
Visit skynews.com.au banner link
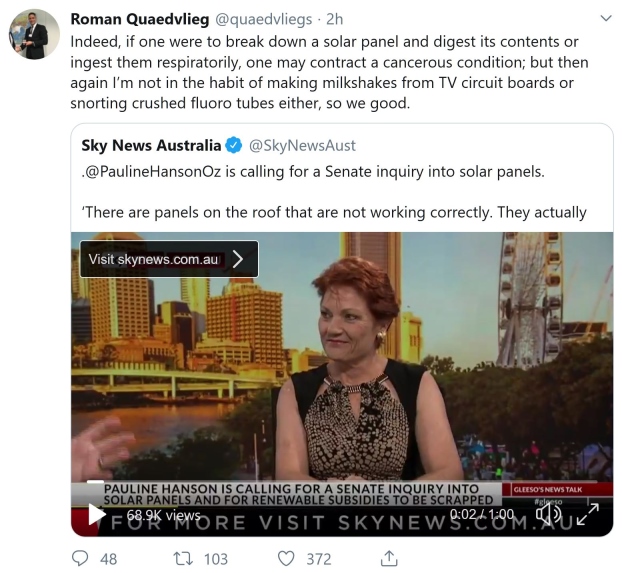tap(169, 259)
